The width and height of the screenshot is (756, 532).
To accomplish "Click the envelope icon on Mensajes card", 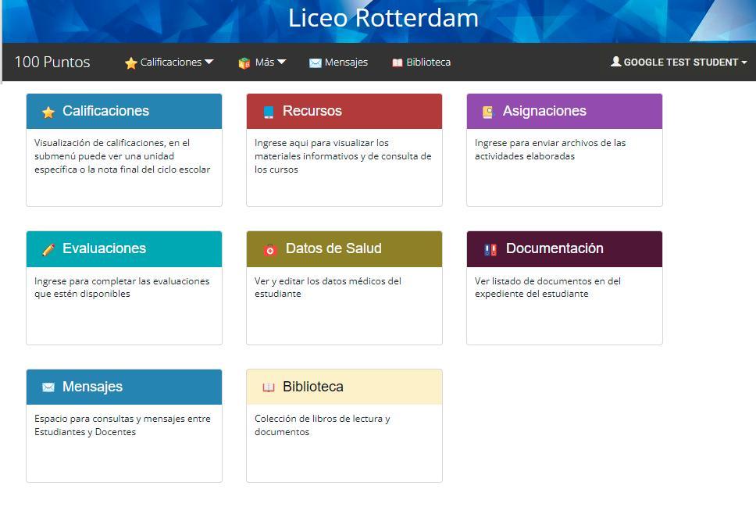I will point(48,387).
